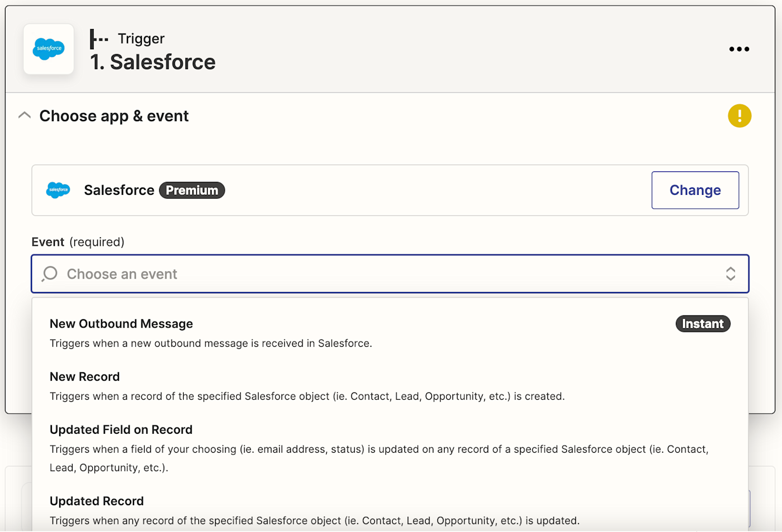The image size is (782, 532).
Task: Click the 1. Salesforce step title
Action: coord(153,62)
